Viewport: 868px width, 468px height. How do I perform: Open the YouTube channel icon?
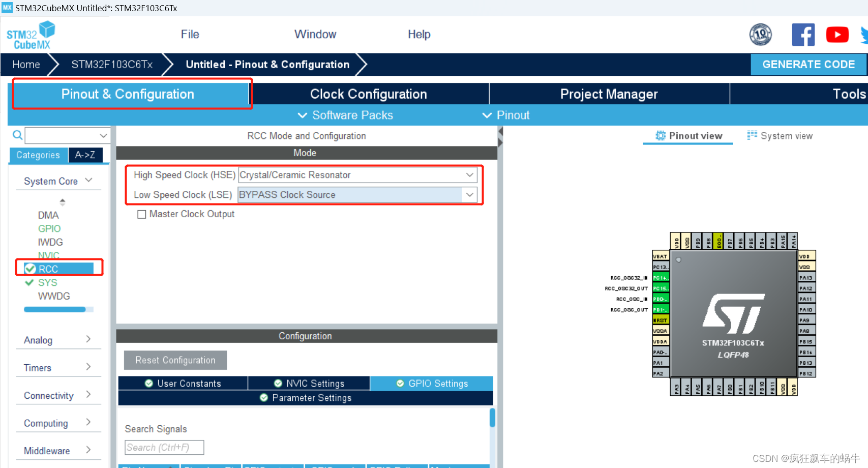[x=837, y=35]
